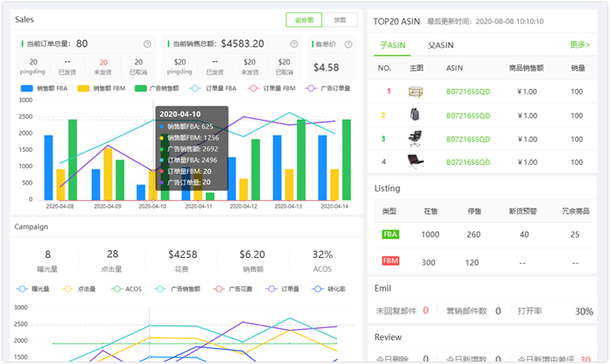Click the 2020-04-14 green ad sales bar
This screenshot has width=610, height=364.
[346, 160]
